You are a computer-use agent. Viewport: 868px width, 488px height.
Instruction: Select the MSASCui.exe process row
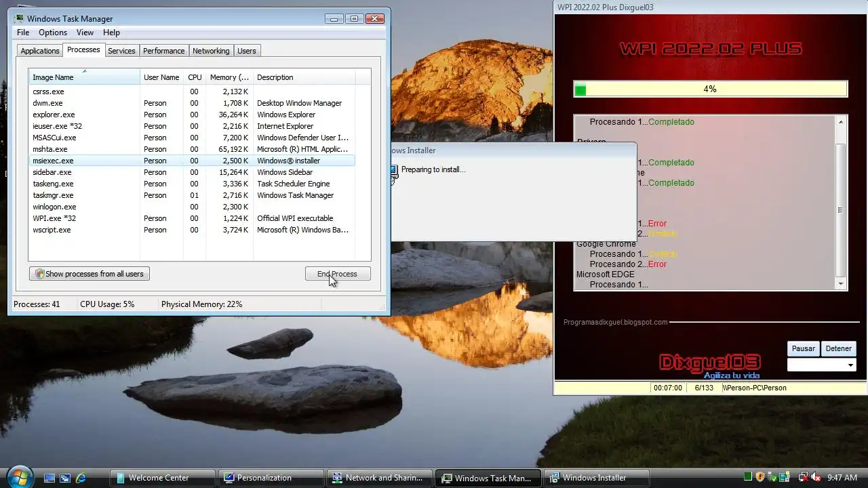(x=191, y=138)
